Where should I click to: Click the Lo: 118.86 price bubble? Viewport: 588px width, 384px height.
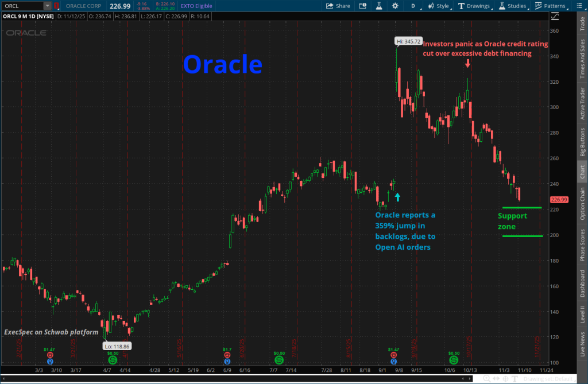[117, 346]
